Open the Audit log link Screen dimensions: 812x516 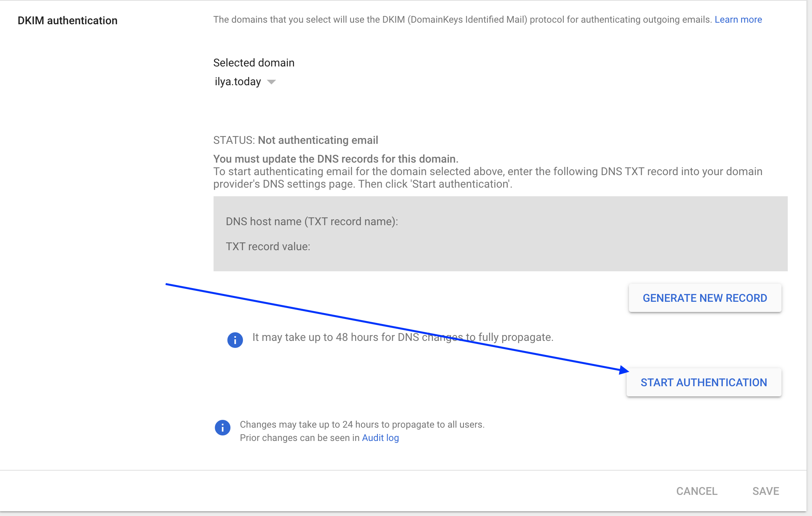click(x=380, y=437)
